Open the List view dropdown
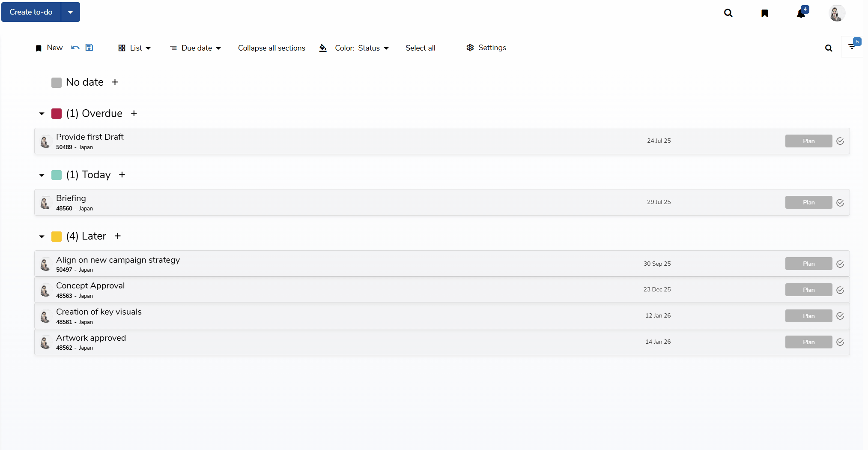The height and width of the screenshot is (450, 868). tap(134, 48)
